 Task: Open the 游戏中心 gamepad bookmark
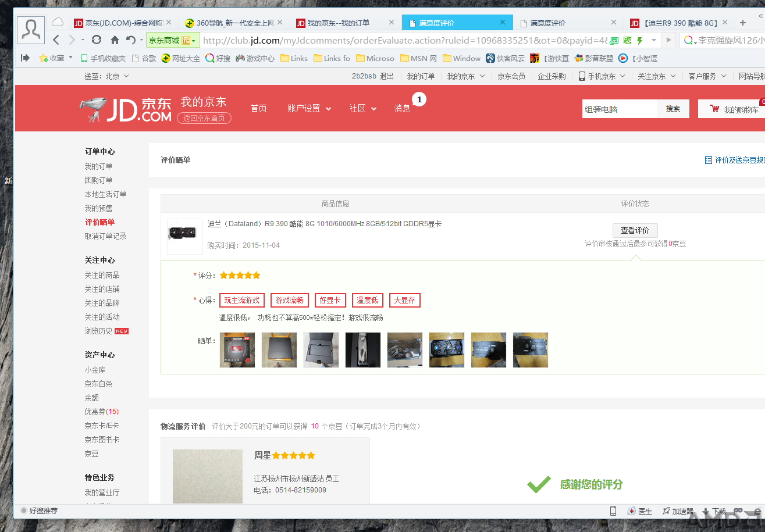coord(255,58)
